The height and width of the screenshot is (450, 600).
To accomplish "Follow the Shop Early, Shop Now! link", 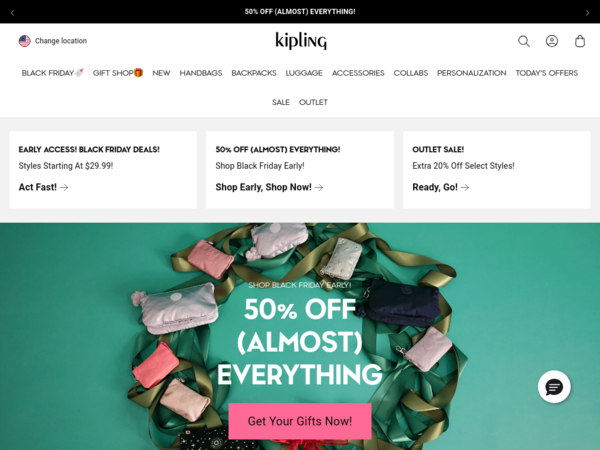I will click(x=269, y=187).
